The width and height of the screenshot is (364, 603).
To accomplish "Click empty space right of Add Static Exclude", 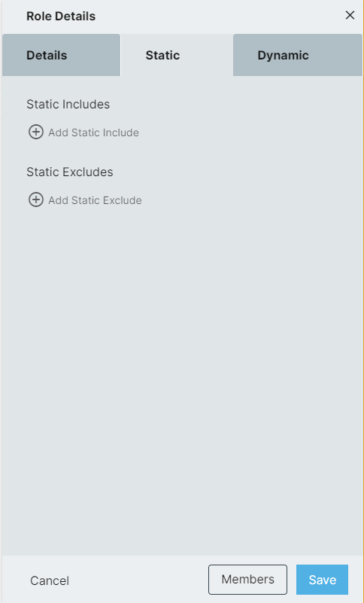I will point(252,200).
